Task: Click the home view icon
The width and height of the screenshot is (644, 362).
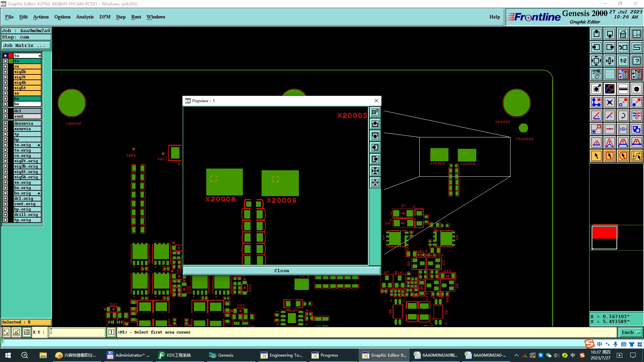Action: tap(623, 34)
